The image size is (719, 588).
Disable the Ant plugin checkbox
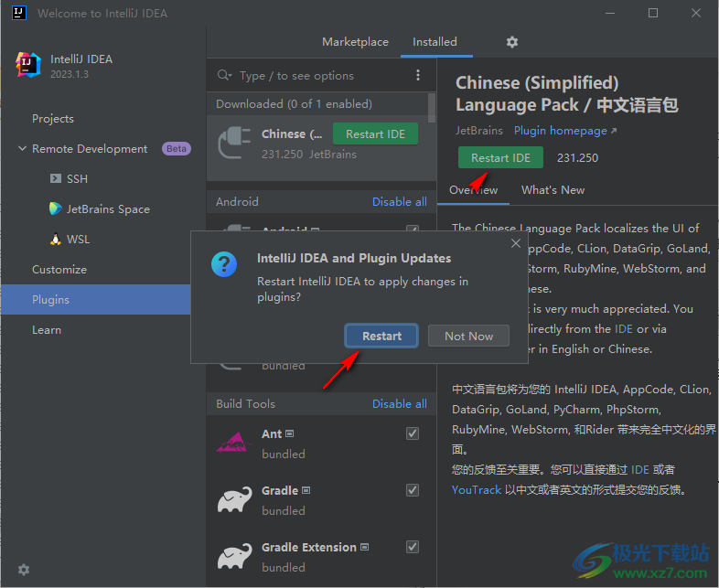413,433
